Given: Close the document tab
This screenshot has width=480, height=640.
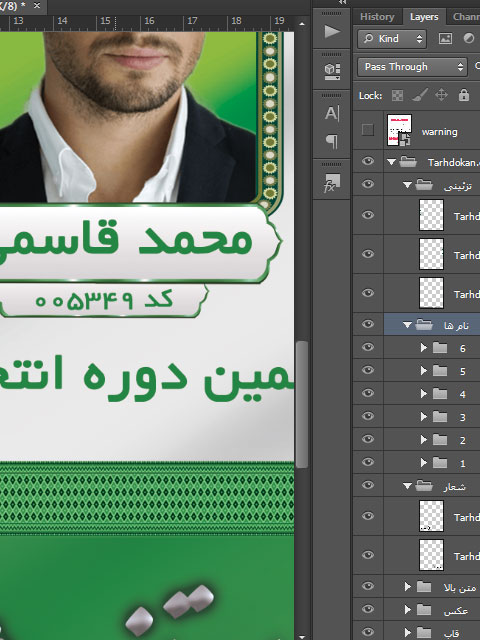Looking at the screenshot, I should (x=37, y=6).
